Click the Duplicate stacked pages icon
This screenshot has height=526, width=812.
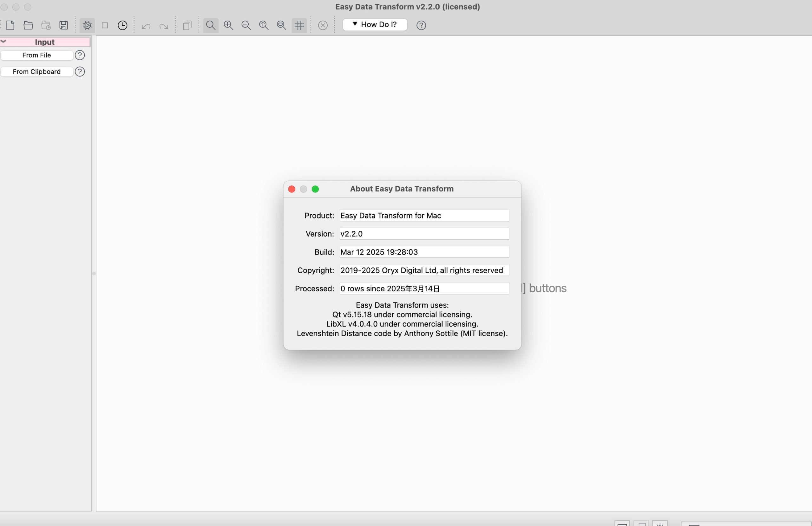(187, 25)
